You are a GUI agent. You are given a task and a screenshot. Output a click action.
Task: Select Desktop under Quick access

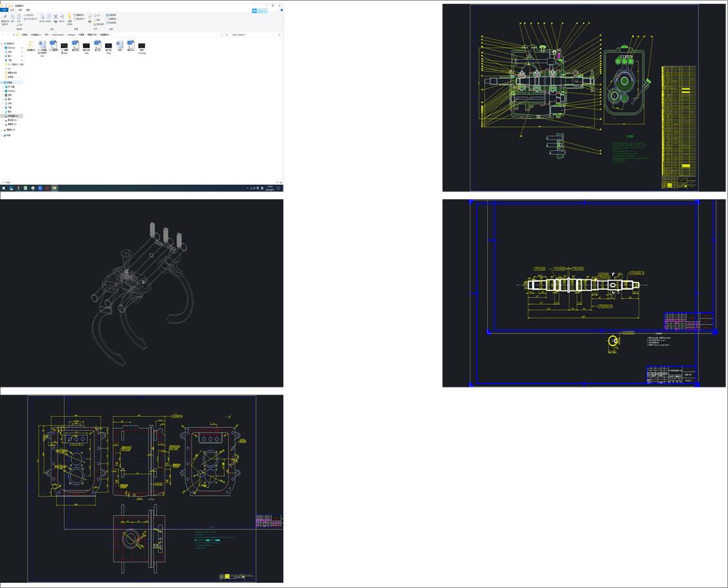point(11,48)
